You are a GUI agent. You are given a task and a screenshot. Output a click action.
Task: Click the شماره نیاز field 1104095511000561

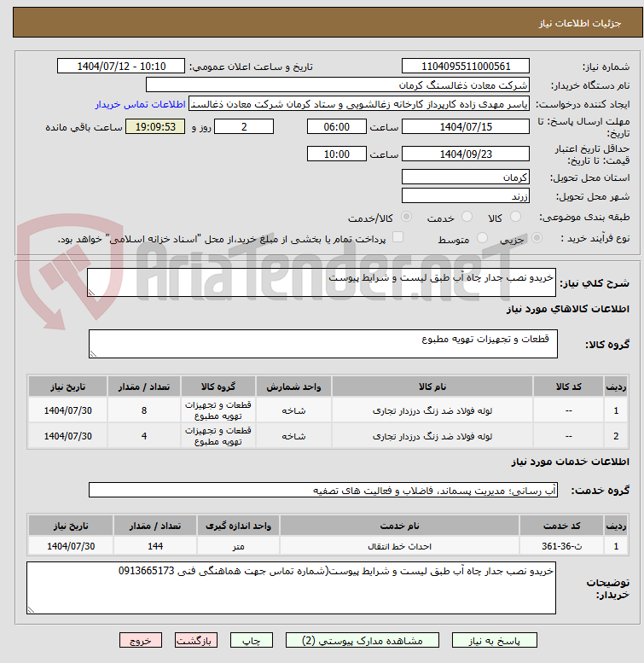click(x=465, y=67)
